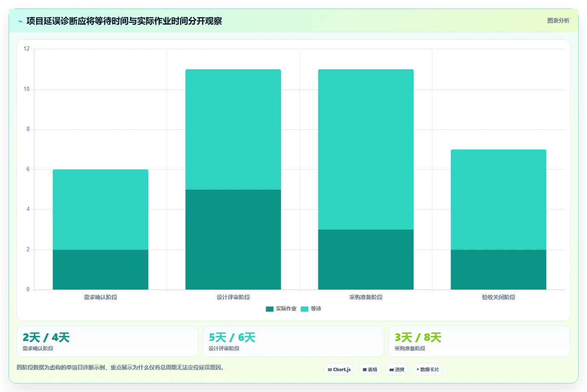Select the 数据卡片 tag chip
Image resolution: width=587 pixels, height=392 pixels.
coord(428,369)
